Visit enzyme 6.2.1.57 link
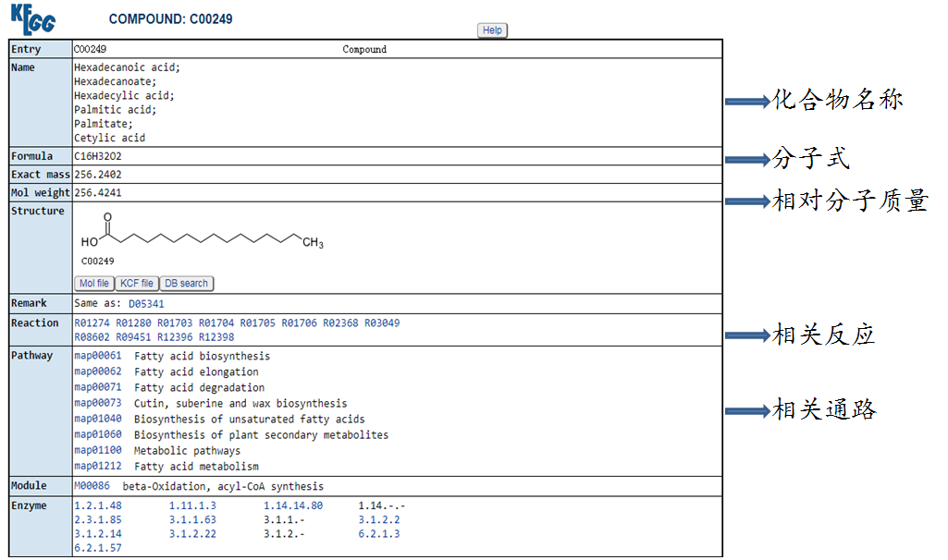 point(97,548)
